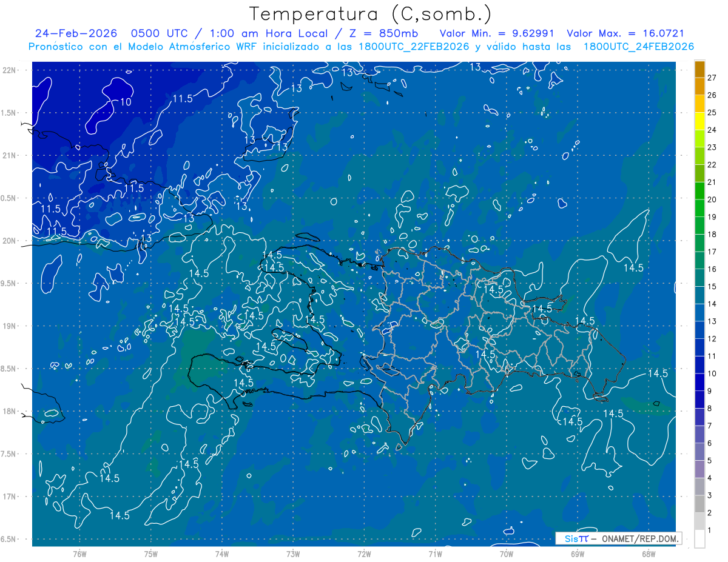This screenshot has height=562, width=728.
Task: Click the white swatch beside label 1
Action: point(699,539)
